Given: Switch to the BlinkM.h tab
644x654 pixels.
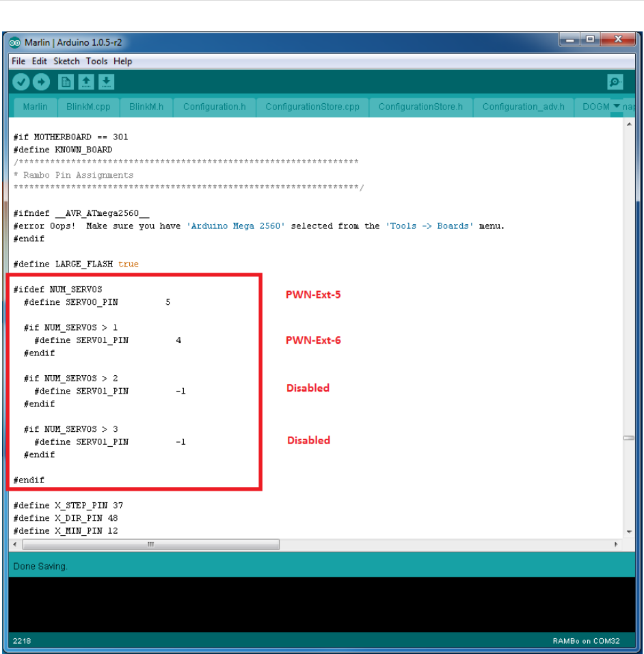Looking at the screenshot, I should click(146, 107).
